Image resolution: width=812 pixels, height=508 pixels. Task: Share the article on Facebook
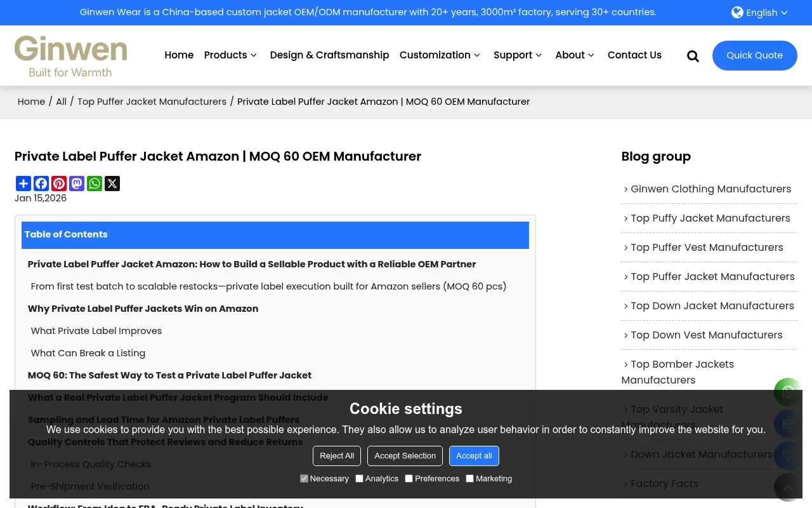(x=41, y=184)
